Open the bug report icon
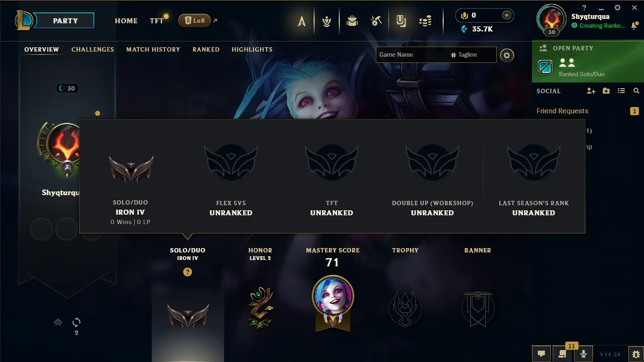644x362 pixels. [x=636, y=354]
